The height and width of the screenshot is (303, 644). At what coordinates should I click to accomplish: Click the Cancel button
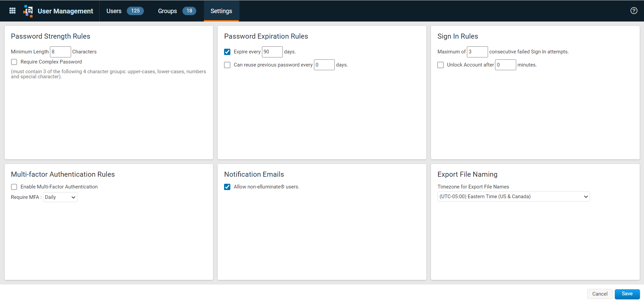tap(600, 294)
